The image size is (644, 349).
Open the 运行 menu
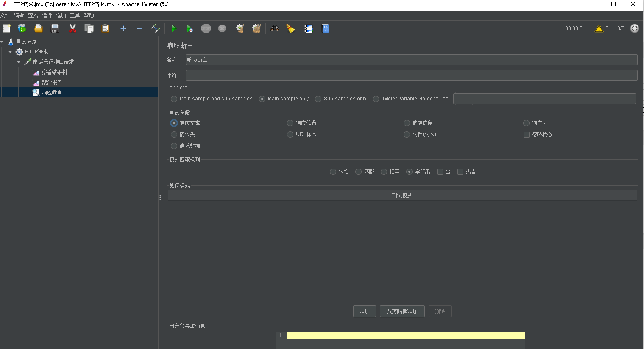tap(47, 15)
